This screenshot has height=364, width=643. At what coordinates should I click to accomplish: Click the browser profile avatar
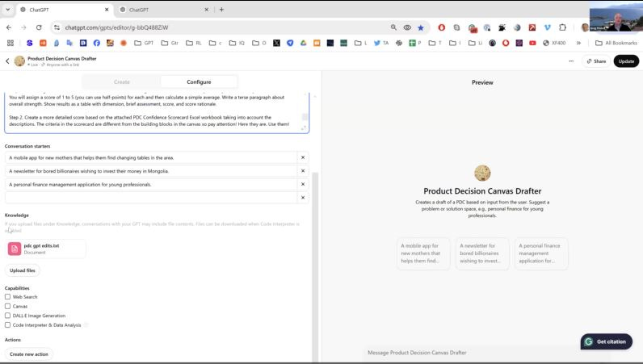pos(585,27)
